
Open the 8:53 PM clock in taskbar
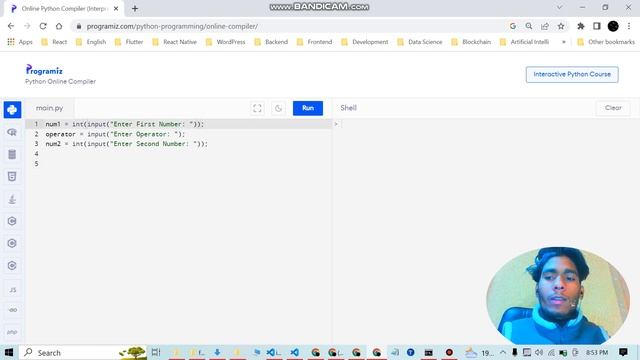[x=597, y=352]
